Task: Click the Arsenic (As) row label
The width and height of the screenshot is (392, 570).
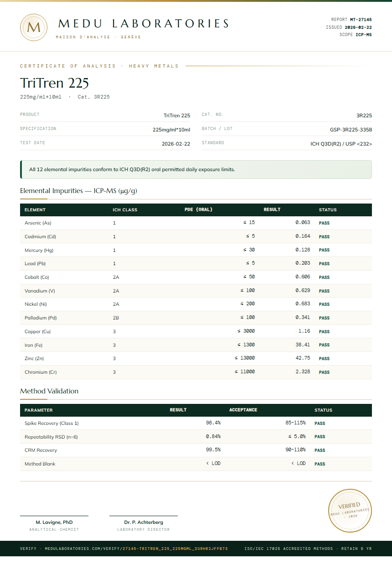Action: coord(38,223)
